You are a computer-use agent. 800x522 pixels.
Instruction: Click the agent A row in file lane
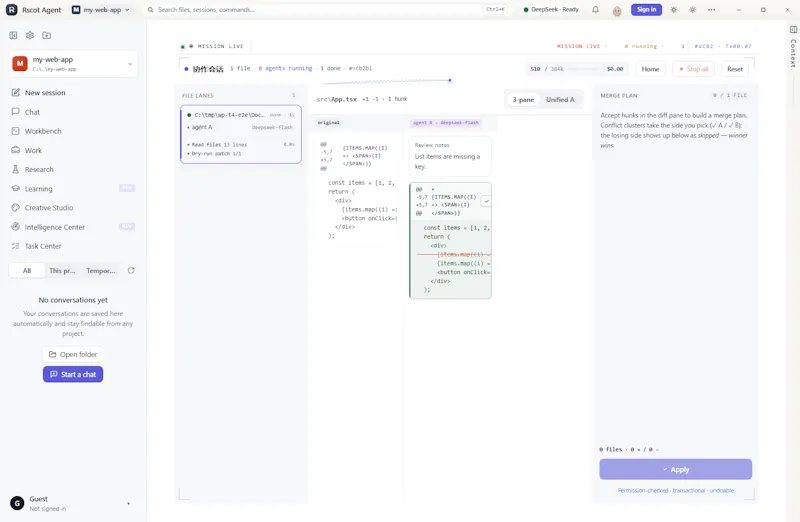click(240, 127)
